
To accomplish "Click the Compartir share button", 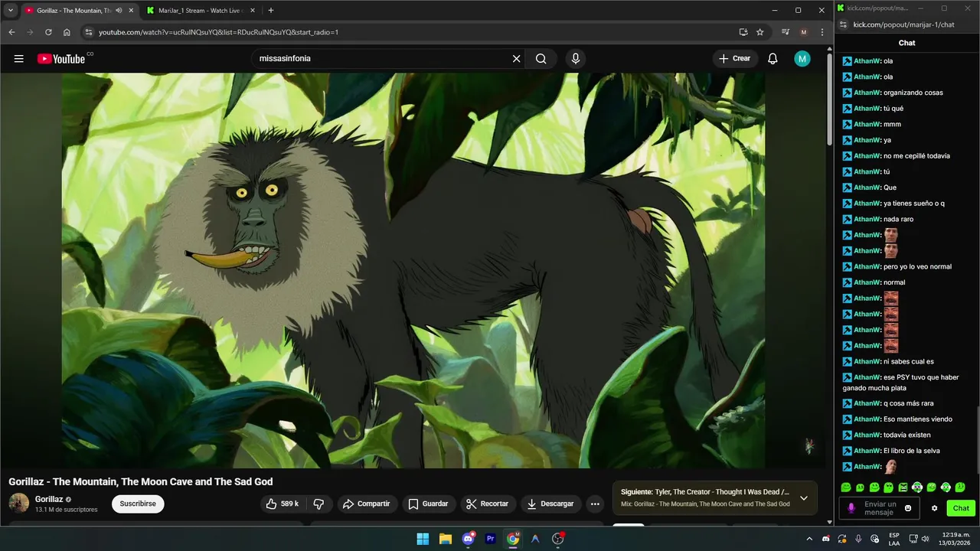I will (367, 504).
